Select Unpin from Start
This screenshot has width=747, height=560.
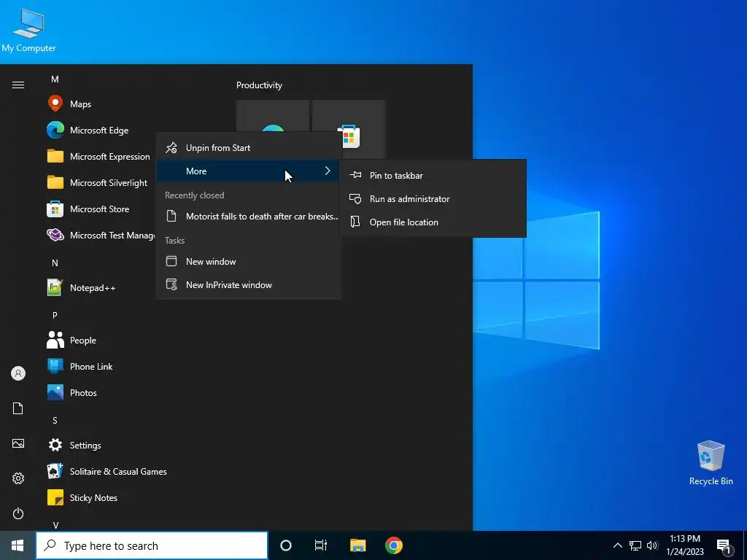pyautogui.click(x=249, y=147)
